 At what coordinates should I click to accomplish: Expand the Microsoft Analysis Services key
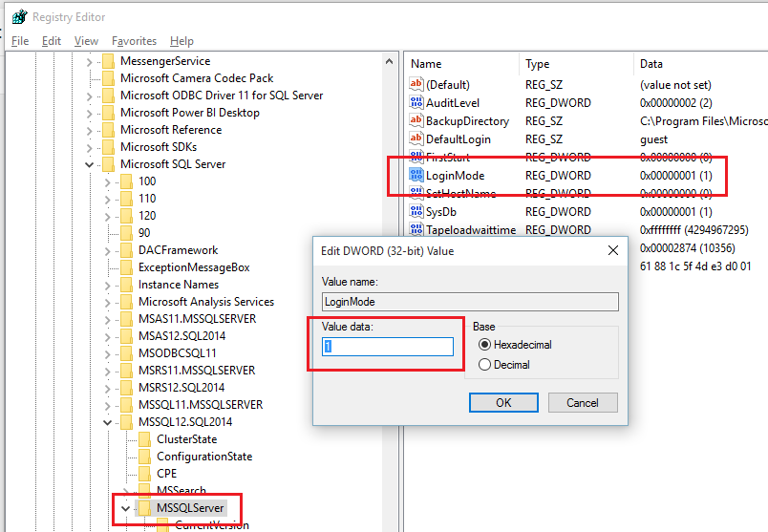pos(107,302)
